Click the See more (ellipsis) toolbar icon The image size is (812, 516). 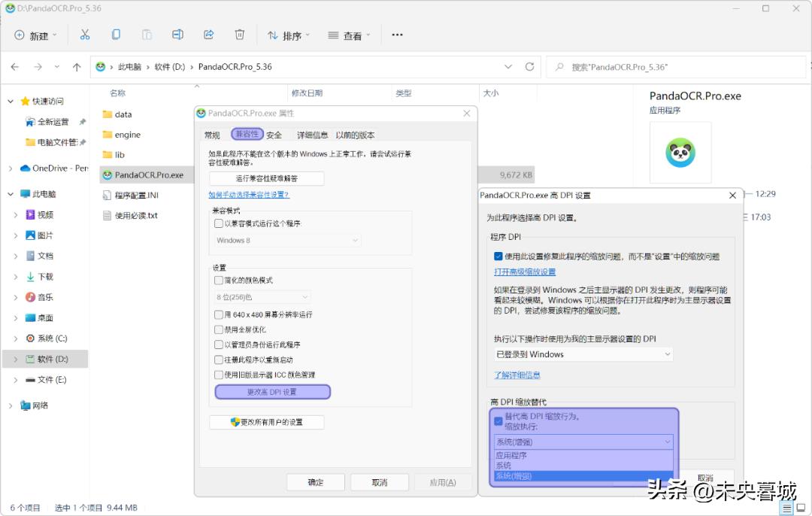click(397, 34)
